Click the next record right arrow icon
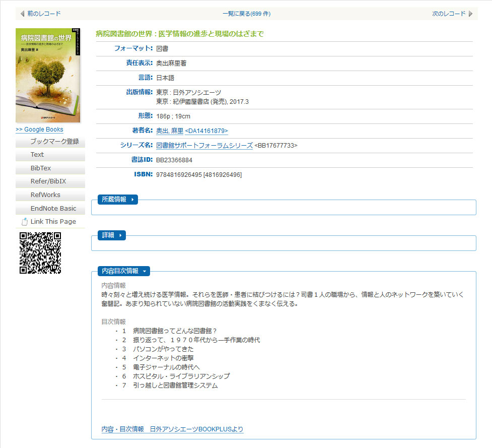Image resolution: width=492 pixels, height=448 pixels. 470,14
